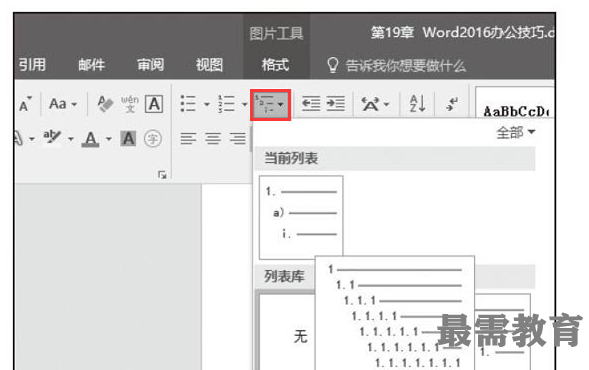The width and height of the screenshot is (589, 370).
Task: Expand the Asian layout dropdown arrow
Action: pos(387,104)
